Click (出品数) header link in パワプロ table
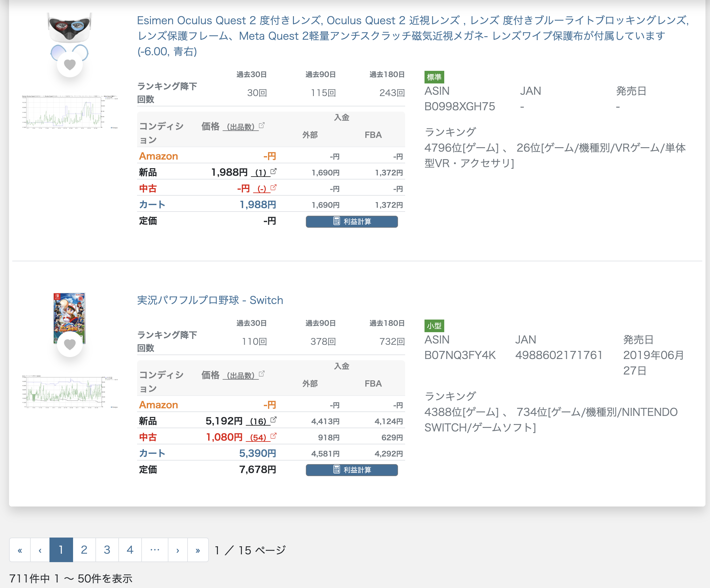The image size is (710, 588). coord(241,376)
